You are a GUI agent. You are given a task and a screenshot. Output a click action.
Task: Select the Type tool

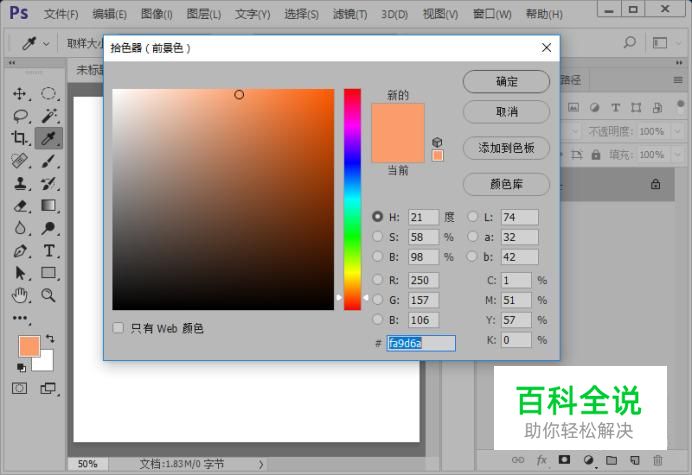[49, 251]
